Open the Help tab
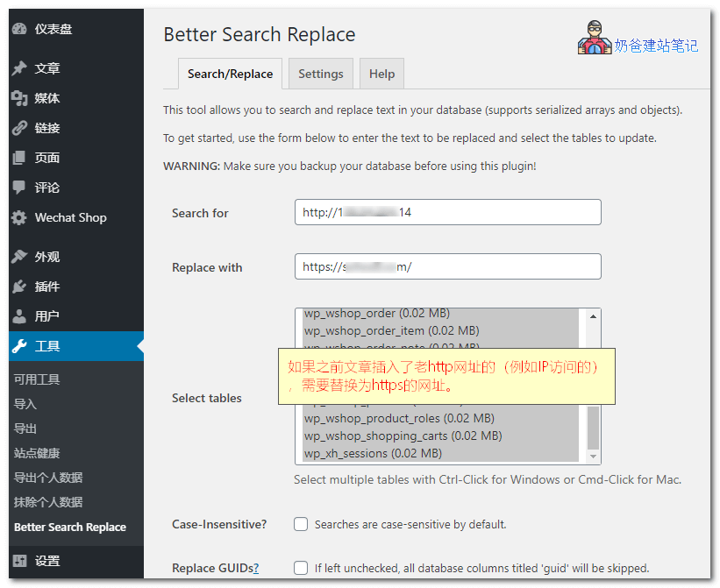Viewport: 720px width, 588px height. pyautogui.click(x=381, y=74)
